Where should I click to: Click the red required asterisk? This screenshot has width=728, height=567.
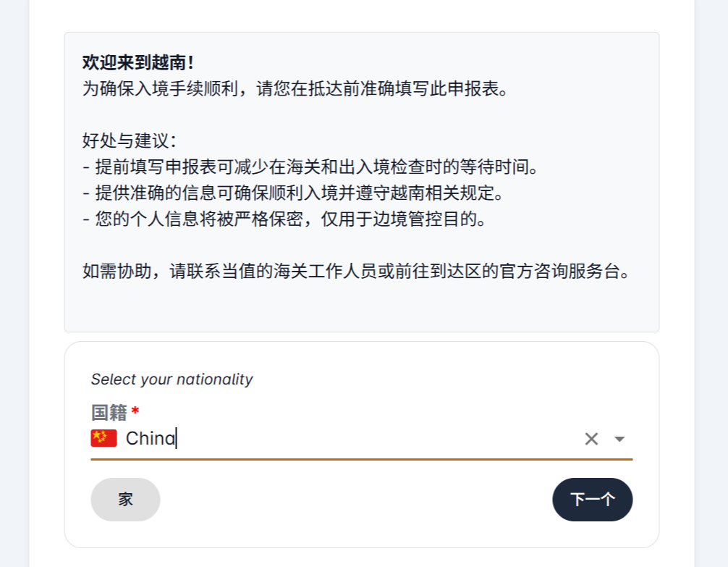coord(135,411)
